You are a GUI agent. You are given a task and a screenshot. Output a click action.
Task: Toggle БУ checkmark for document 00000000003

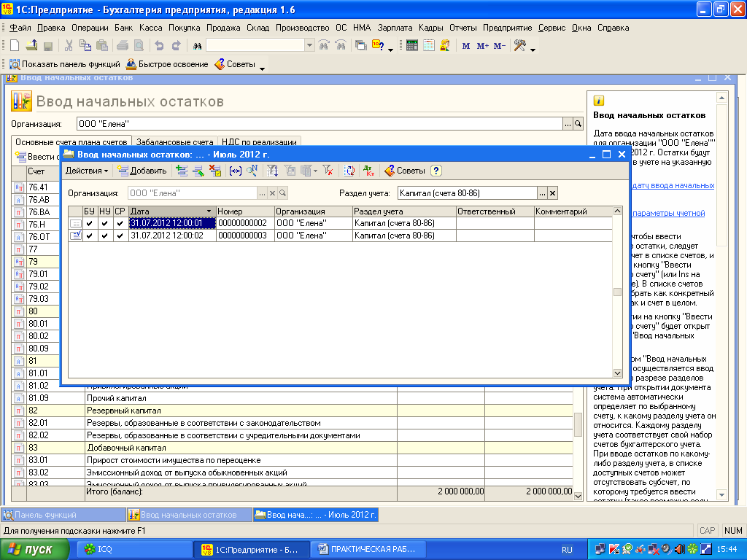[x=90, y=236]
